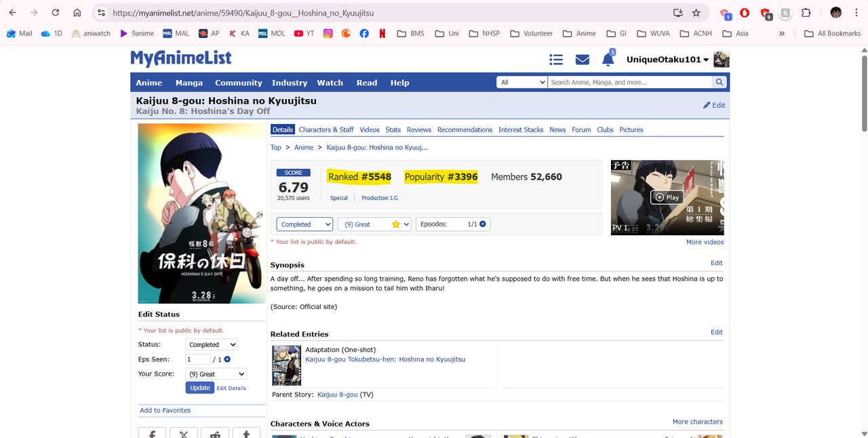Open the Mail bookmark

[x=19, y=33]
